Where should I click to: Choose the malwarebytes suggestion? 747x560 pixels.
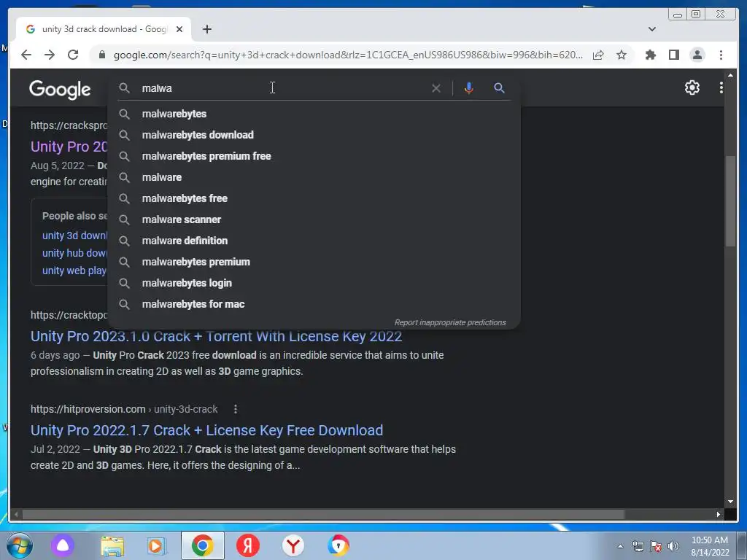click(314, 114)
